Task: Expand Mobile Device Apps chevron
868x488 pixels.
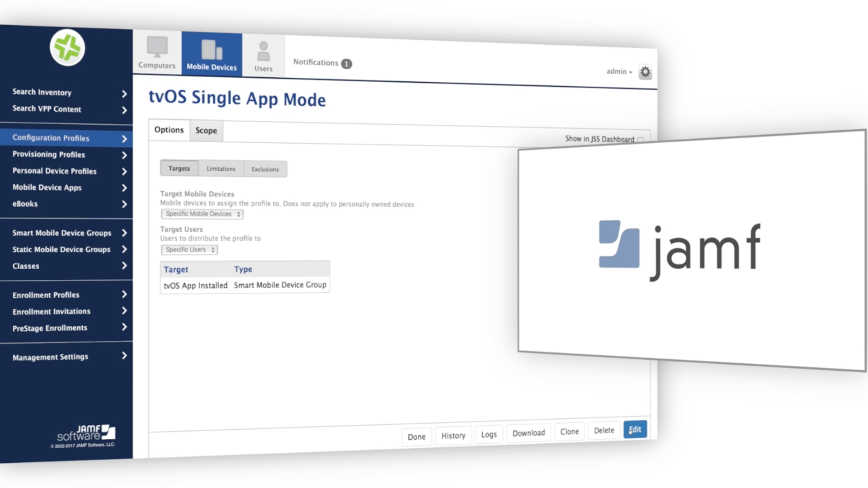Action: coord(124,188)
